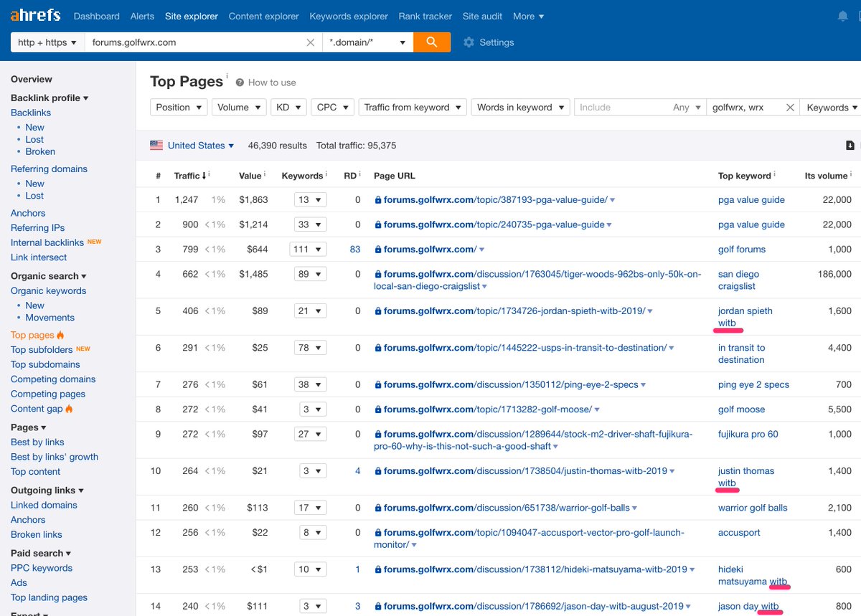Open Backlinks in the sidebar

pyautogui.click(x=31, y=113)
